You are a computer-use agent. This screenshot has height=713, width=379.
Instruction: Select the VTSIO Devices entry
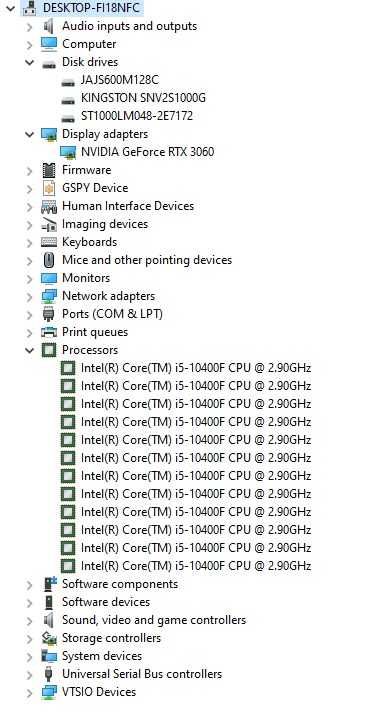point(99,692)
